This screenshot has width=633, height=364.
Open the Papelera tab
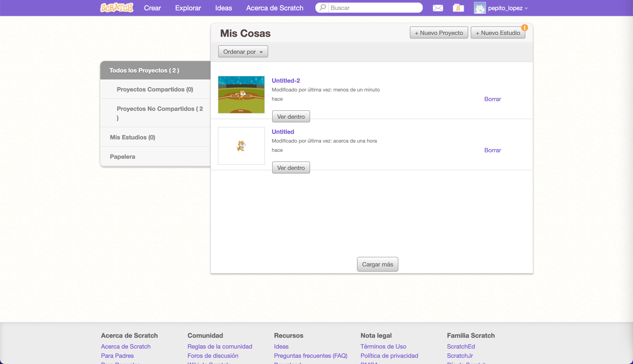(123, 156)
